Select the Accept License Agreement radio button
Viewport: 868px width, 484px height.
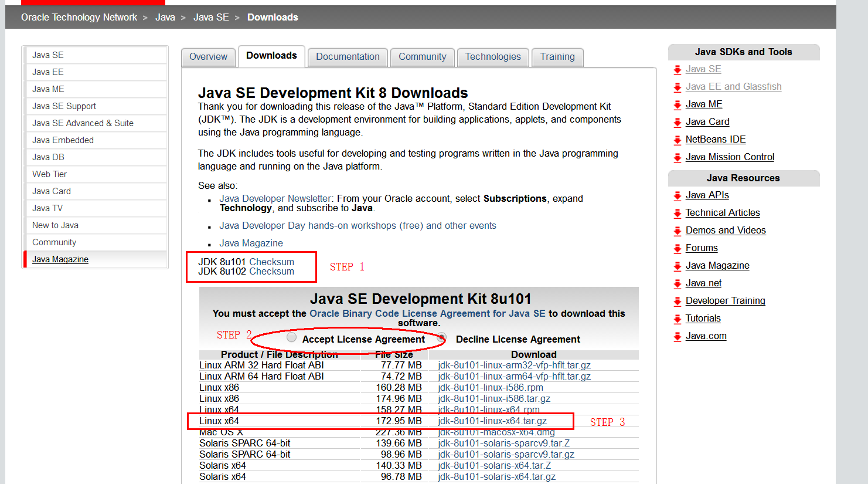click(291, 337)
